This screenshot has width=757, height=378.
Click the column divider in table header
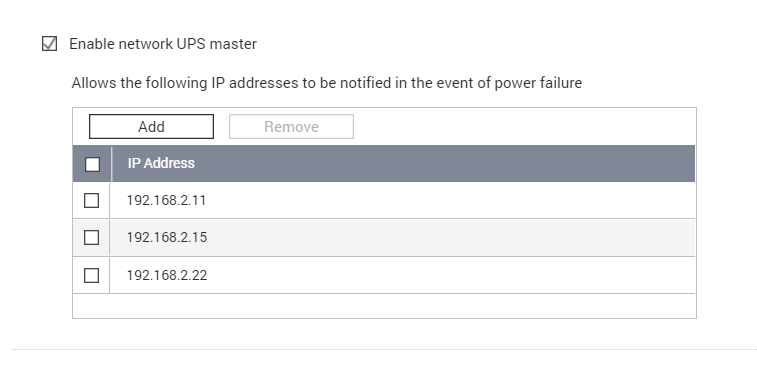(x=111, y=164)
